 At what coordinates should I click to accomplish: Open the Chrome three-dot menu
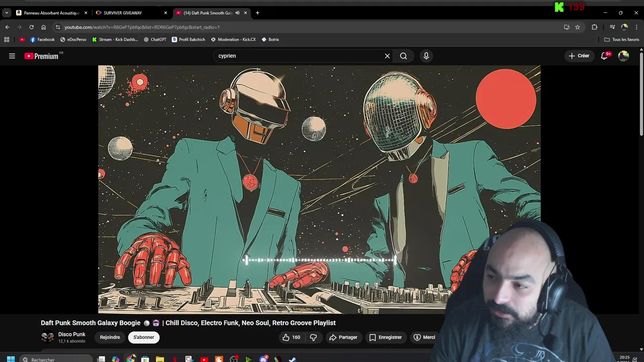pos(637,27)
